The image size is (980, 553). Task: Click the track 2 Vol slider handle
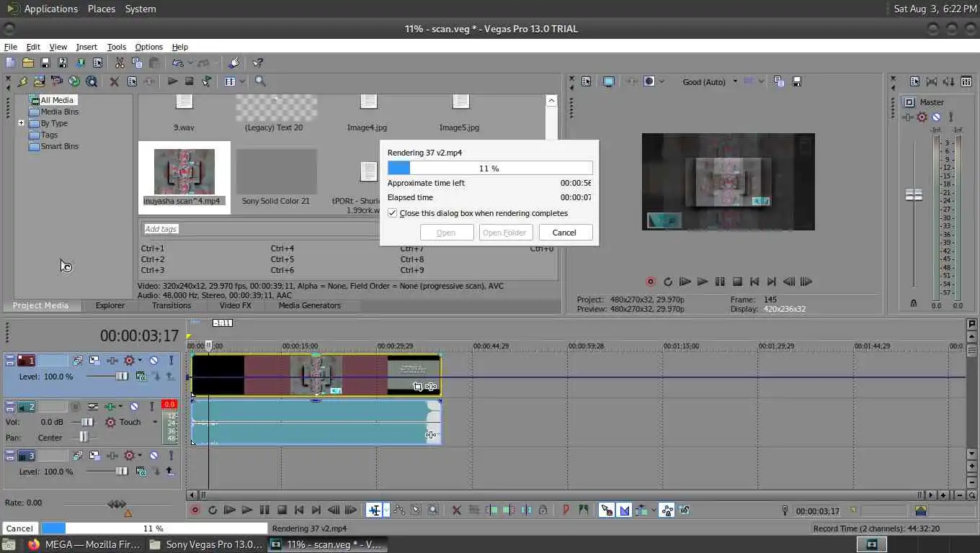click(x=87, y=422)
